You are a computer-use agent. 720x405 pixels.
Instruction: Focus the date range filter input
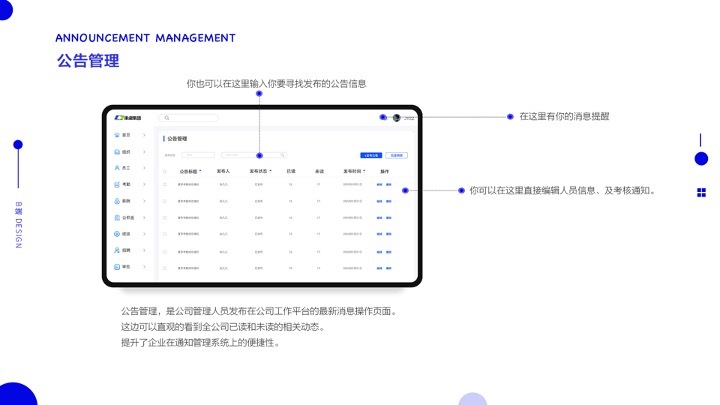pyautogui.click(x=254, y=155)
